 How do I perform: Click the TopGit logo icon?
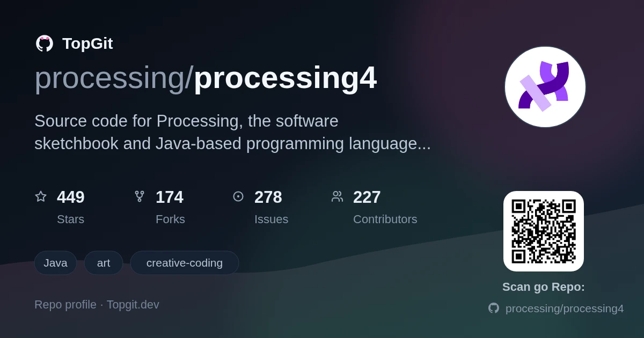45,43
